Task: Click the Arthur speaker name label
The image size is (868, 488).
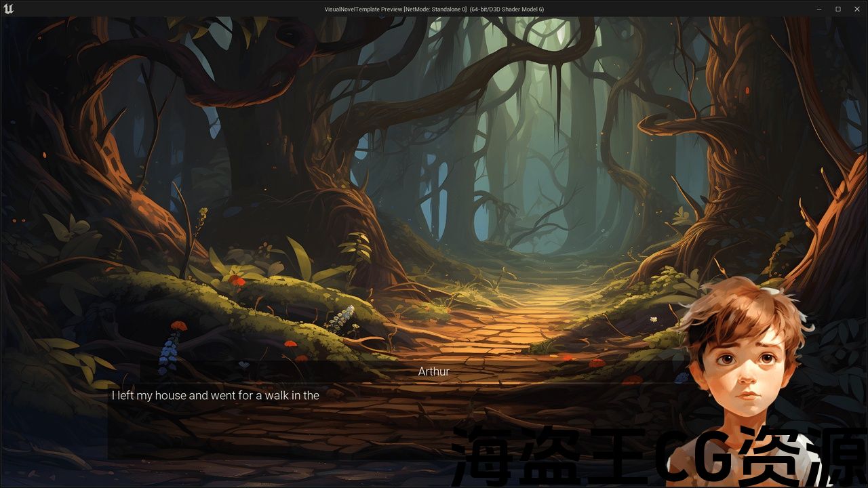Action: click(433, 371)
